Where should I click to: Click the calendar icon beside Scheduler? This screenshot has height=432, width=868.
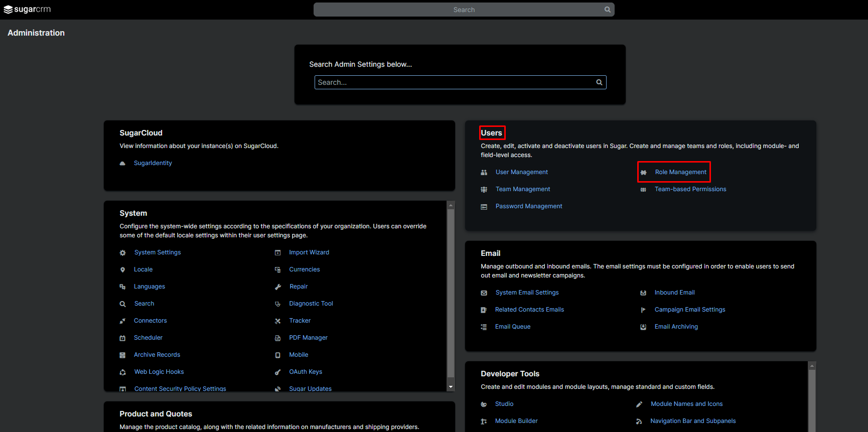122,338
